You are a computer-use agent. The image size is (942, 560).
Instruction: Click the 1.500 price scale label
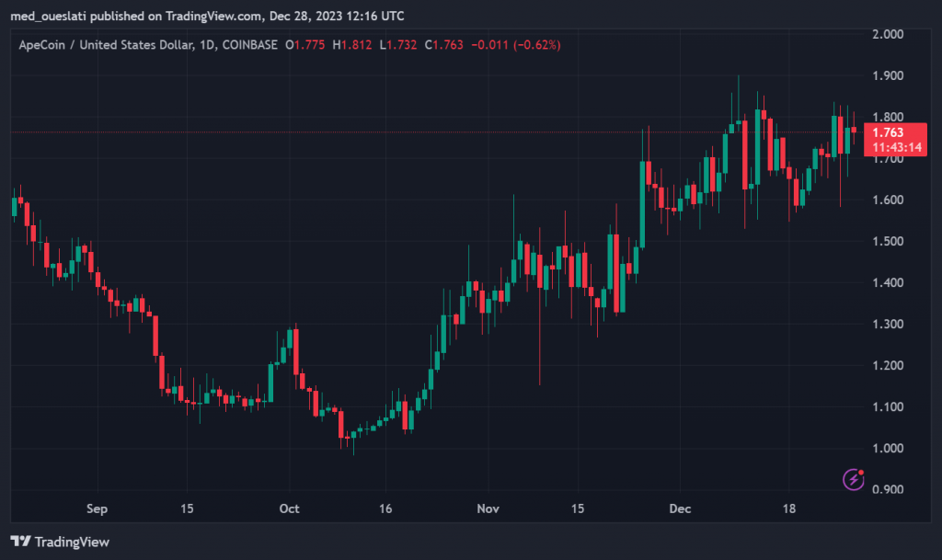886,241
